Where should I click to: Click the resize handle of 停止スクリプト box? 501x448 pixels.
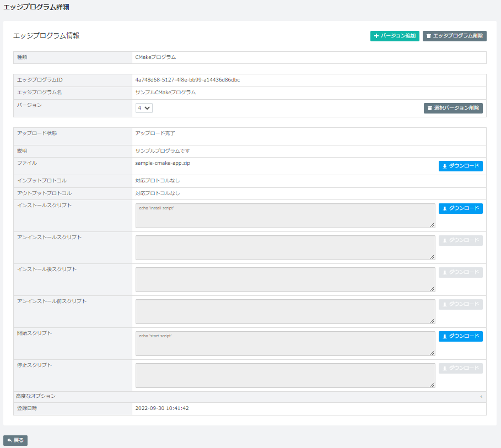tap(432, 385)
